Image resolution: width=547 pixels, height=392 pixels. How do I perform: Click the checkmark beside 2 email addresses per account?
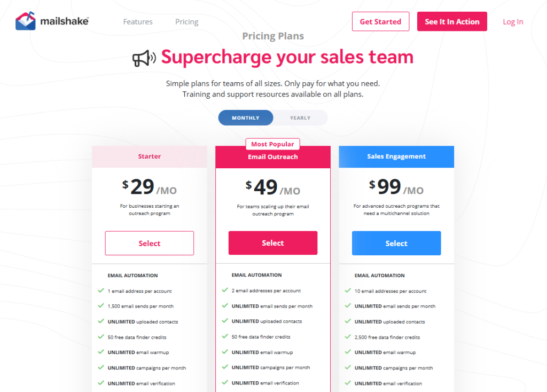click(225, 291)
